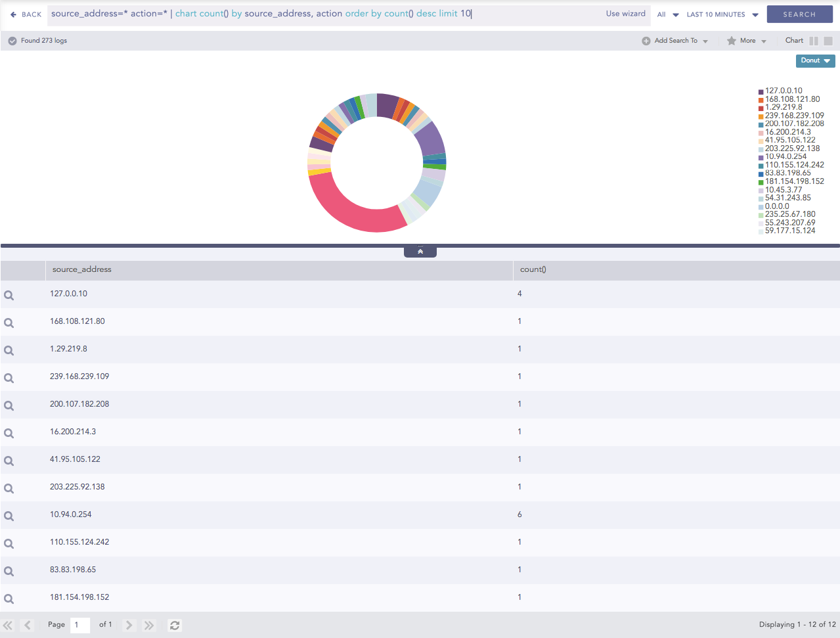
Task: Click the plus icon for Add Search To
Action: [x=646, y=41]
